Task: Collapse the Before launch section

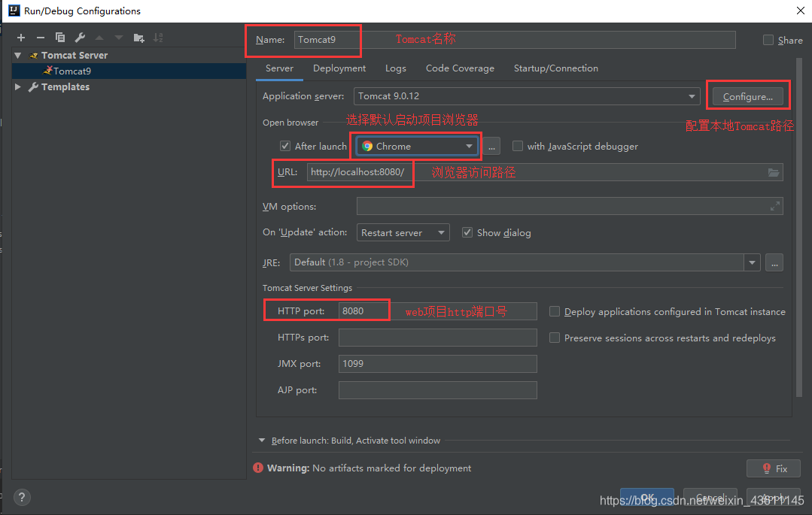Action: [262, 441]
